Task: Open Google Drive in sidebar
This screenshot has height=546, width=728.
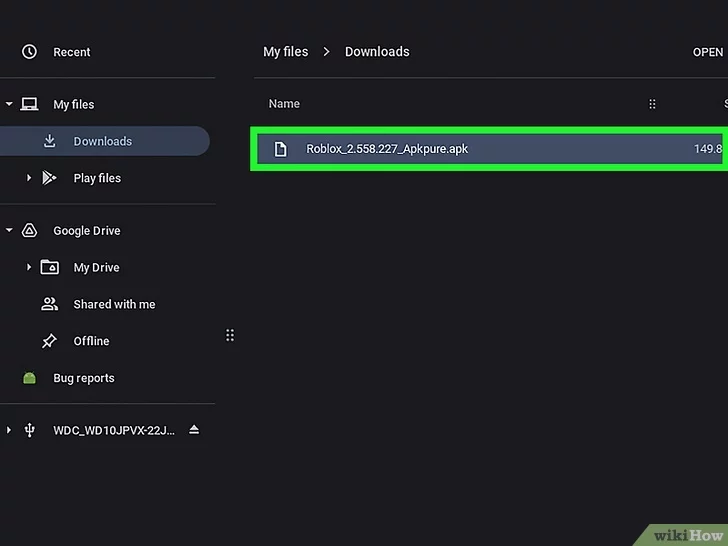Action: (87, 231)
